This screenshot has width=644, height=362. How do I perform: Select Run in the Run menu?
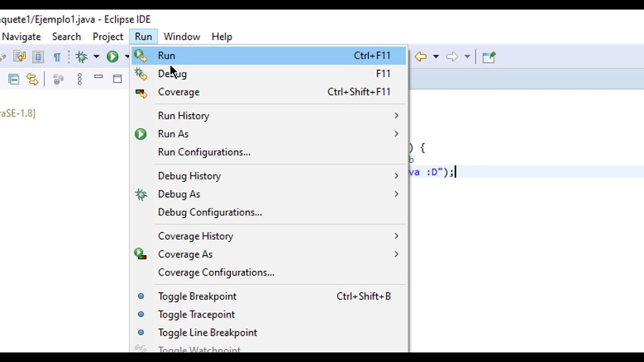(x=269, y=56)
